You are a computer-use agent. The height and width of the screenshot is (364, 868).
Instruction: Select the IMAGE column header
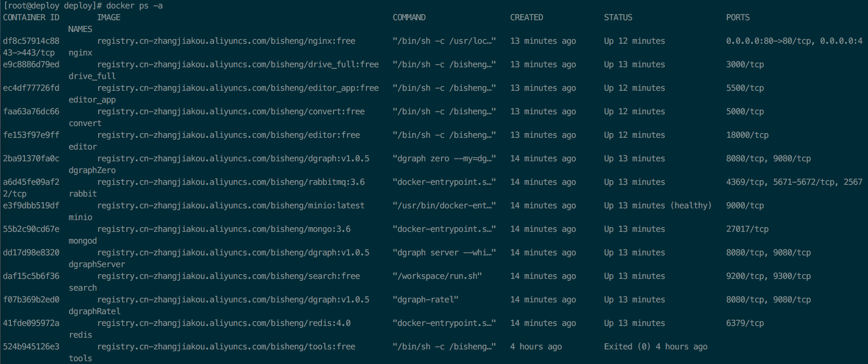click(108, 17)
